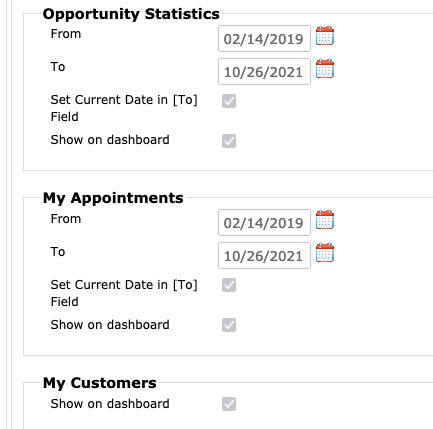Image resolution: width=433 pixels, height=429 pixels.
Task: Open calendar picker for My Appointments From date
Action: click(325, 219)
